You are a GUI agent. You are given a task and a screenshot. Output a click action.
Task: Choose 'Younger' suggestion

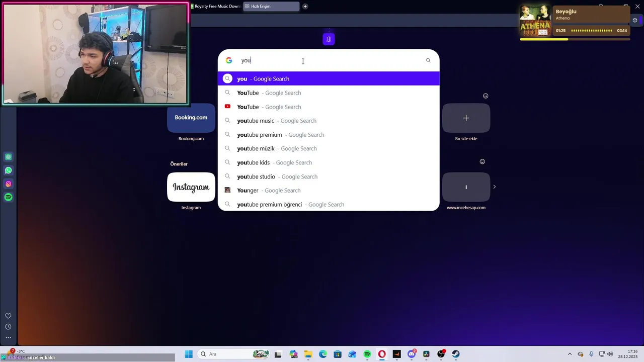(x=329, y=191)
